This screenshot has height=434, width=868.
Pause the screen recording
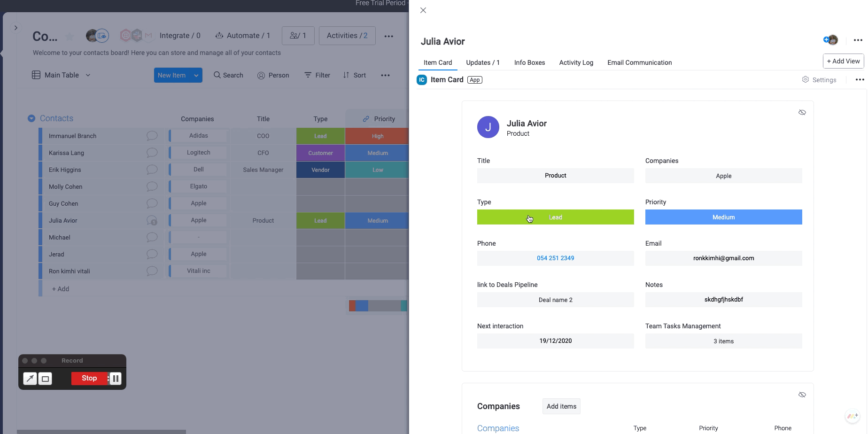pyautogui.click(x=116, y=379)
